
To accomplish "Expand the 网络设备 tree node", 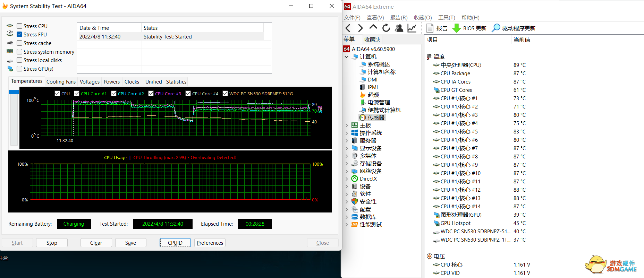I will 347,171.
